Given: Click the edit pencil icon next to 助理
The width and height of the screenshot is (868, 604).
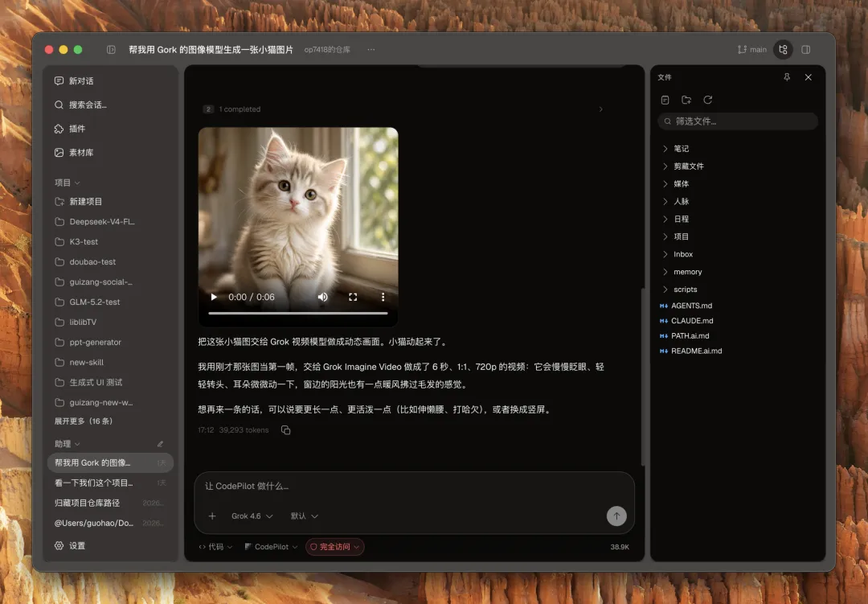Looking at the screenshot, I should 160,444.
